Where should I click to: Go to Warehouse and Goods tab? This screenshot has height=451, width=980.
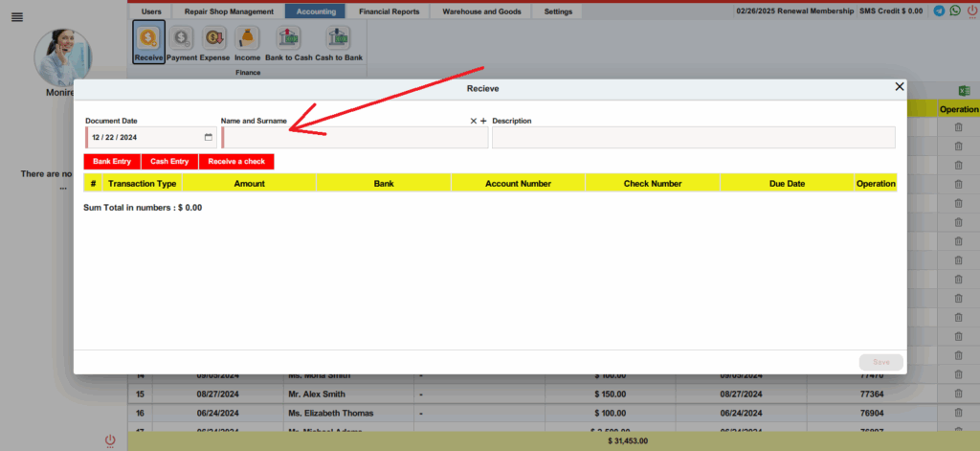pos(481,11)
